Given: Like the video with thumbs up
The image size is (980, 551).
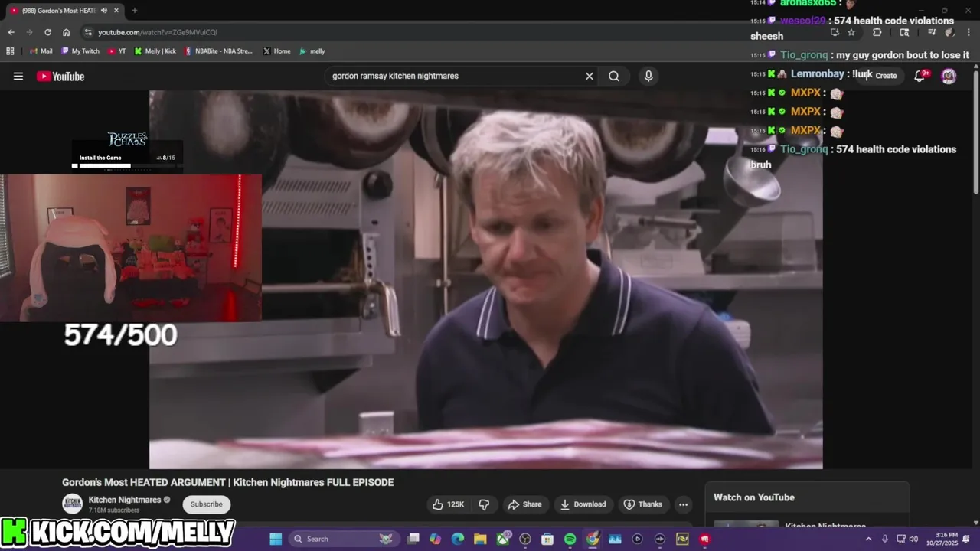Looking at the screenshot, I should [x=448, y=504].
